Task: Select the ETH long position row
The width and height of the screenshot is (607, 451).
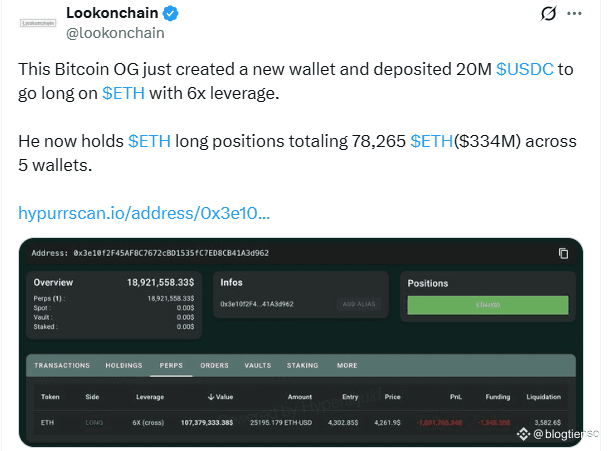Action: coord(301,422)
